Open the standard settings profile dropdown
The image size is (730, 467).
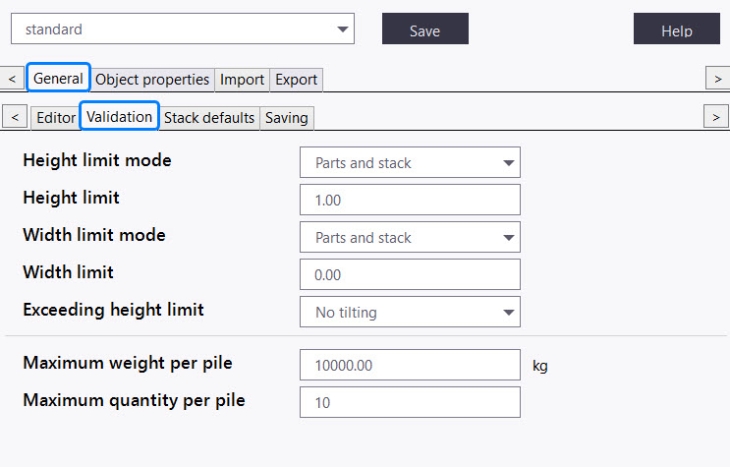[182, 29]
